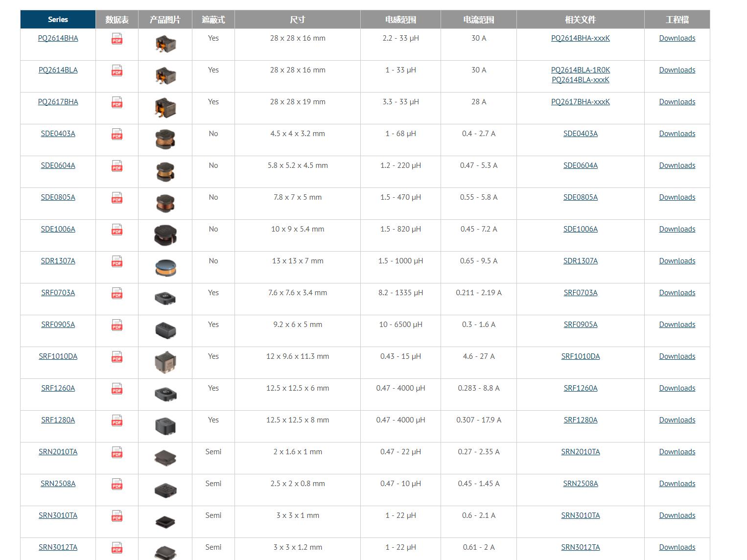Open the PQ2614BLA-1R0K related file link
The height and width of the screenshot is (560, 747).
[580, 70]
